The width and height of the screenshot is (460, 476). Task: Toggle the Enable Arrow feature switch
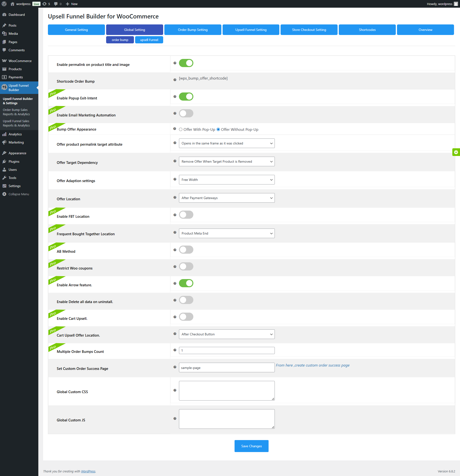click(186, 283)
